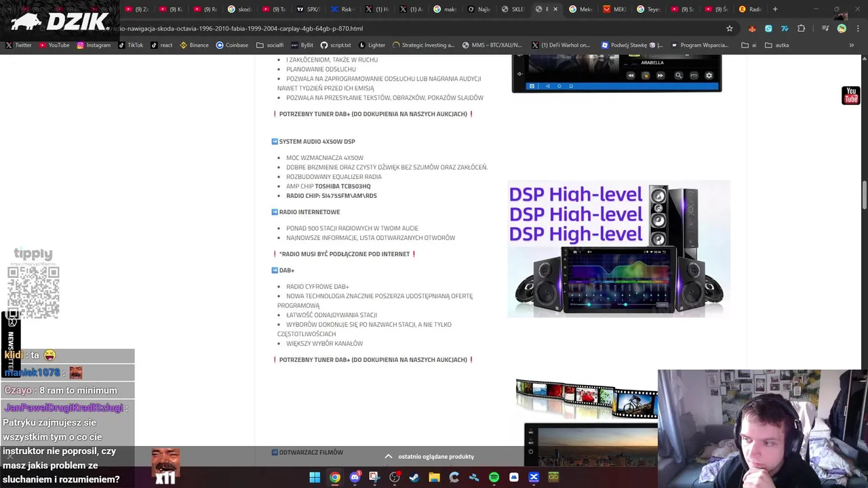Click the AMP CHIP TOSHIBA TCB503HQ line
Image resolution: width=868 pixels, height=488 pixels.
(328, 186)
